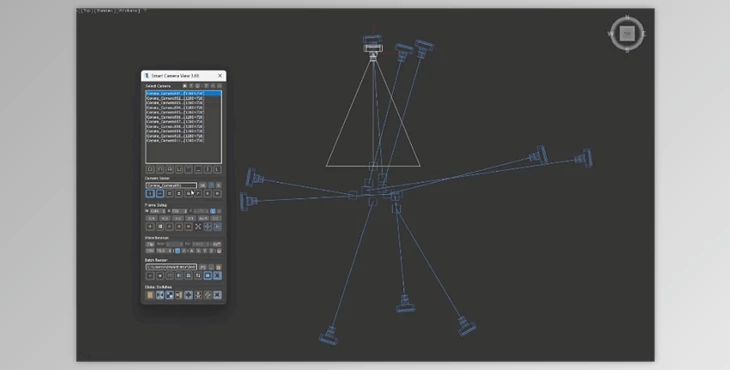Screen dimensions: 730x370
Task: Click the X axis button in the FOV row
Action: tap(198, 251)
